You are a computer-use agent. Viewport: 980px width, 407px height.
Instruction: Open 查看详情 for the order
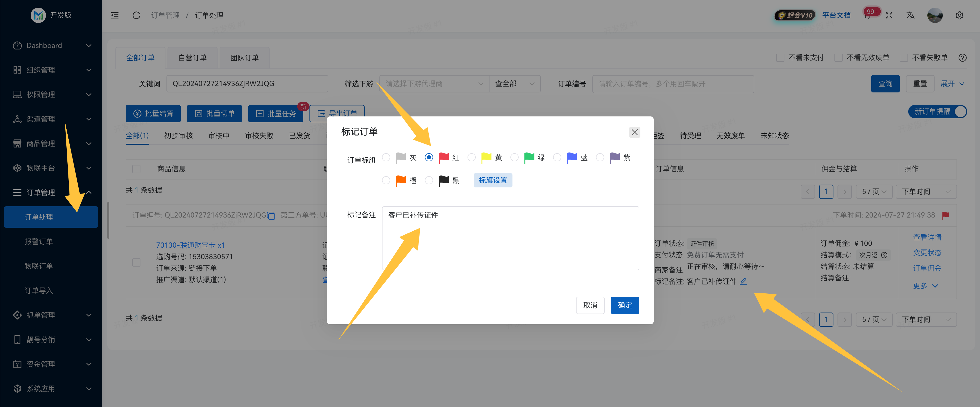click(x=927, y=237)
